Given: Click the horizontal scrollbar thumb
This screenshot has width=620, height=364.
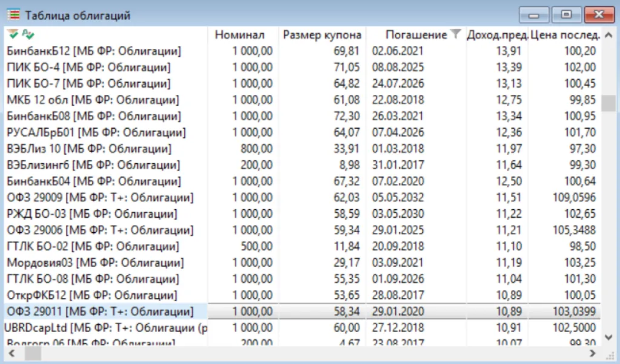Looking at the screenshot, I should [x=33, y=353].
